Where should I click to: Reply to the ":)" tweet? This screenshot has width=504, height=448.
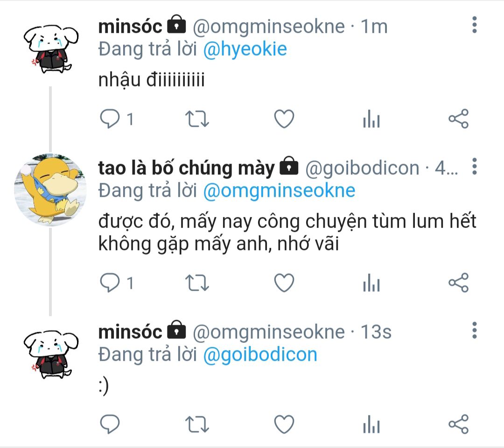(110, 424)
